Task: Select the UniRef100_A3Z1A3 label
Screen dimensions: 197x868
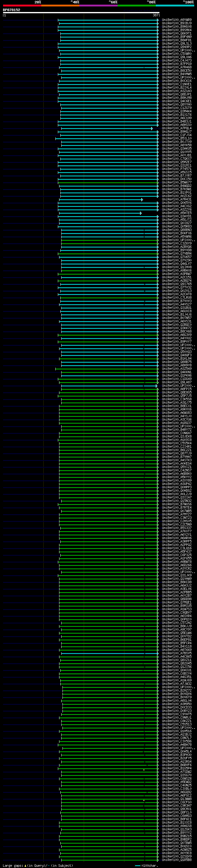Action: (177, 91)
